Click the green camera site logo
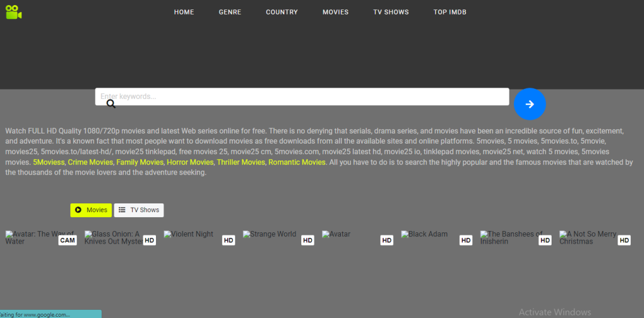The width and height of the screenshot is (644, 318). point(14,12)
